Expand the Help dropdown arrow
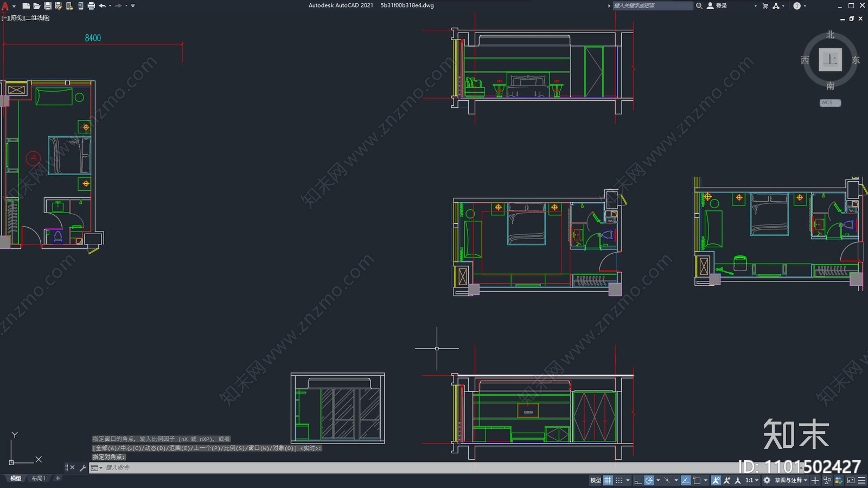This screenshot has width=868, height=488. click(805, 6)
